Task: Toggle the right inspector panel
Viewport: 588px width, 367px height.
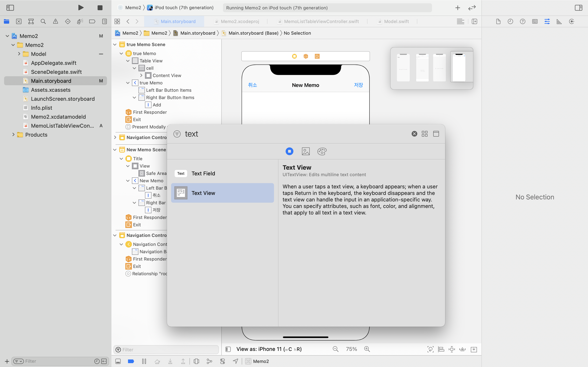Action: (x=578, y=8)
